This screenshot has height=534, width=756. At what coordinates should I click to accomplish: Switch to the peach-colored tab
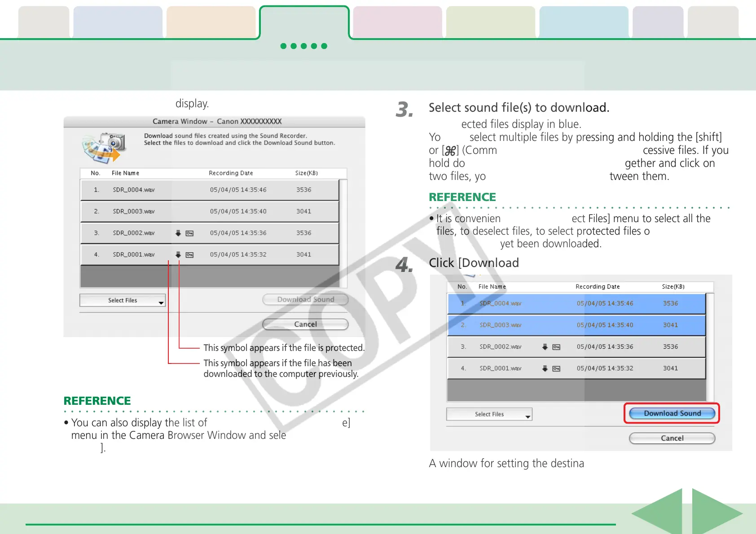[211, 22]
